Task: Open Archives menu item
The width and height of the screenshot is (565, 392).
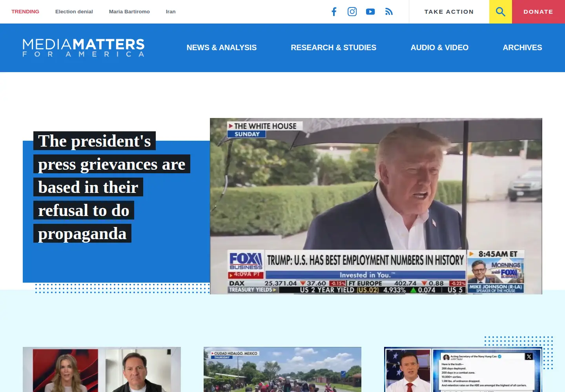Action: [x=522, y=47]
